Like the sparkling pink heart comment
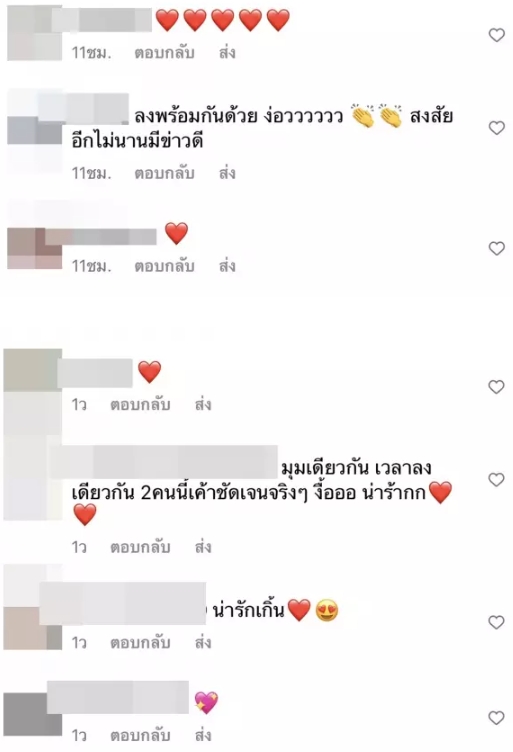The height and width of the screenshot is (752, 513). (496, 717)
